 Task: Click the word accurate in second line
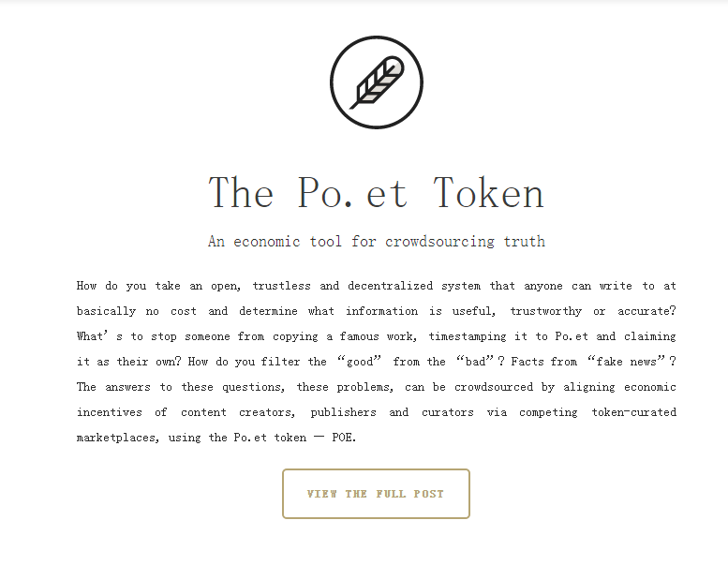coord(644,311)
